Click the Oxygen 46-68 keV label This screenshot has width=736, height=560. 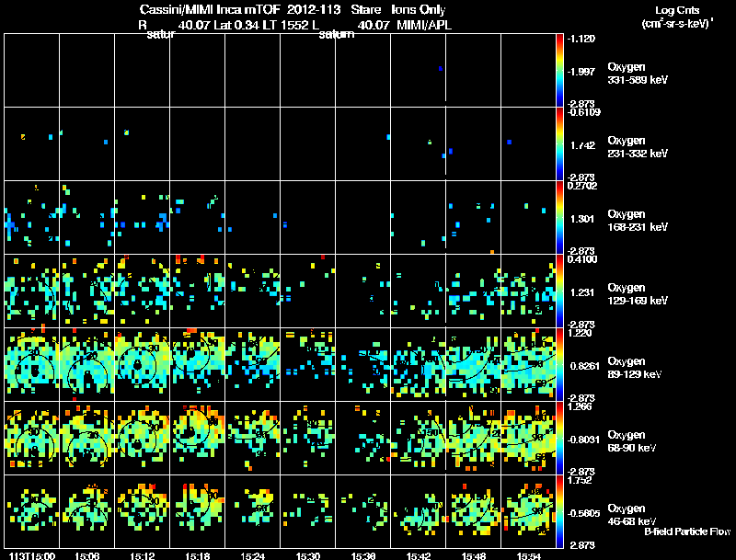(632, 515)
